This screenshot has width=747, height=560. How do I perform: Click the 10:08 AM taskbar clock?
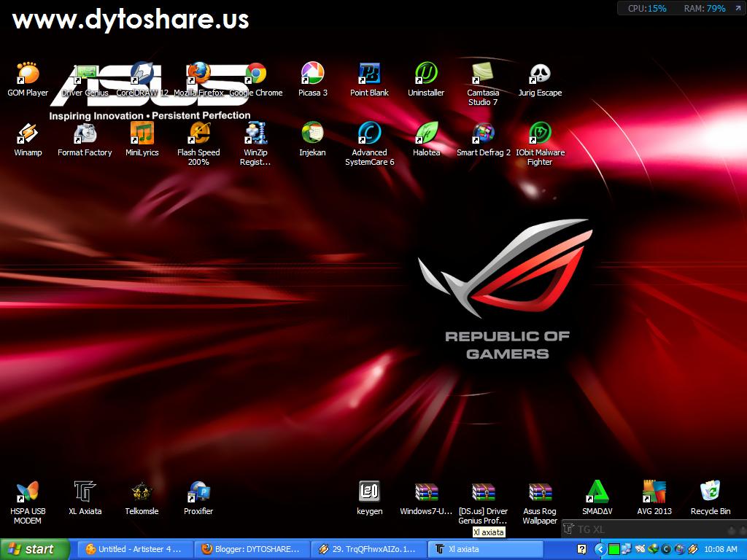click(720, 550)
